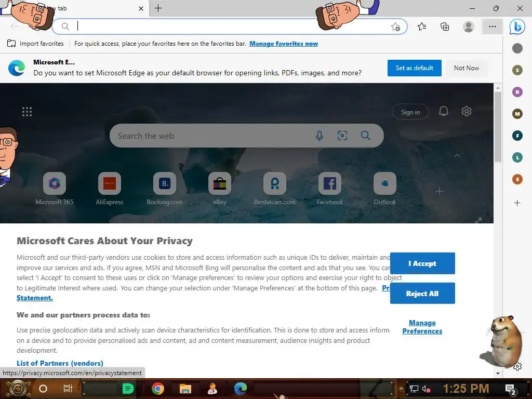
Task: Open Rentalcars.com quick link
Action: click(274, 189)
